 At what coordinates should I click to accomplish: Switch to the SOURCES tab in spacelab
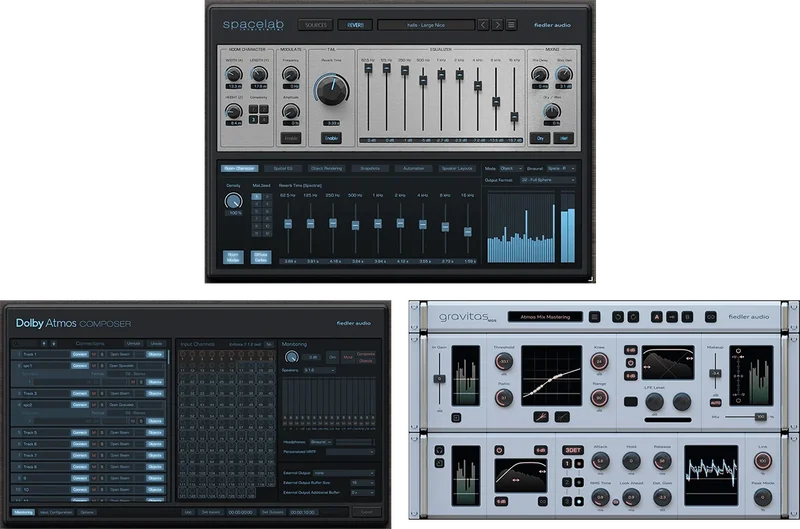click(x=316, y=24)
